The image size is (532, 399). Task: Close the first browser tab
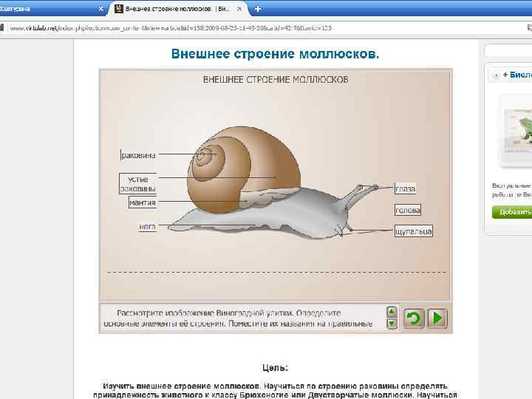[100, 9]
